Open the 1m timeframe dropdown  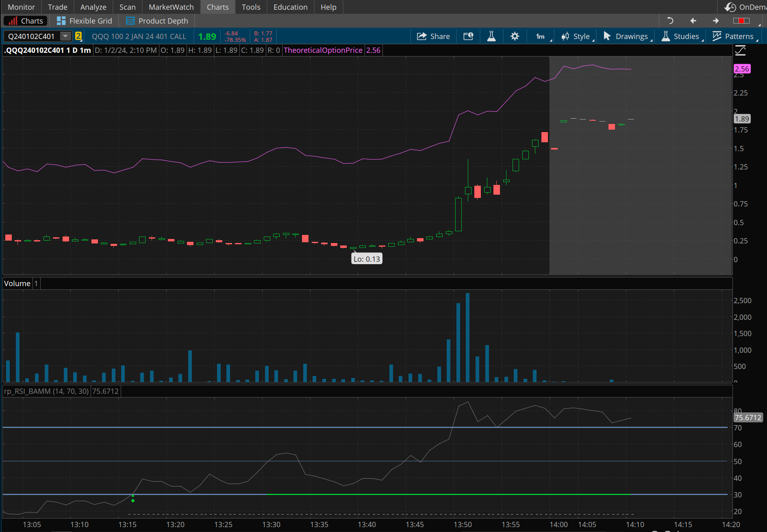(x=541, y=36)
